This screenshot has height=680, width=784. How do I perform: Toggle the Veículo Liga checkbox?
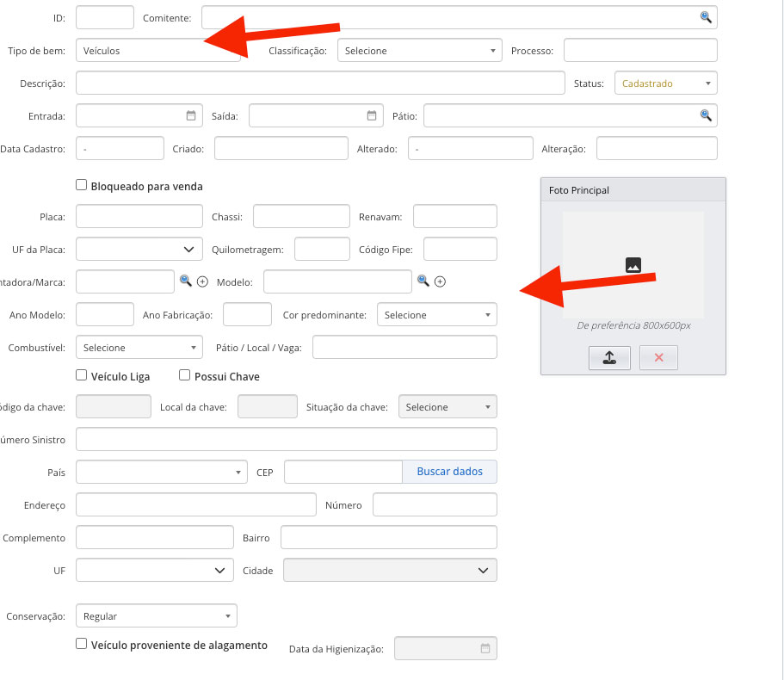[82, 375]
